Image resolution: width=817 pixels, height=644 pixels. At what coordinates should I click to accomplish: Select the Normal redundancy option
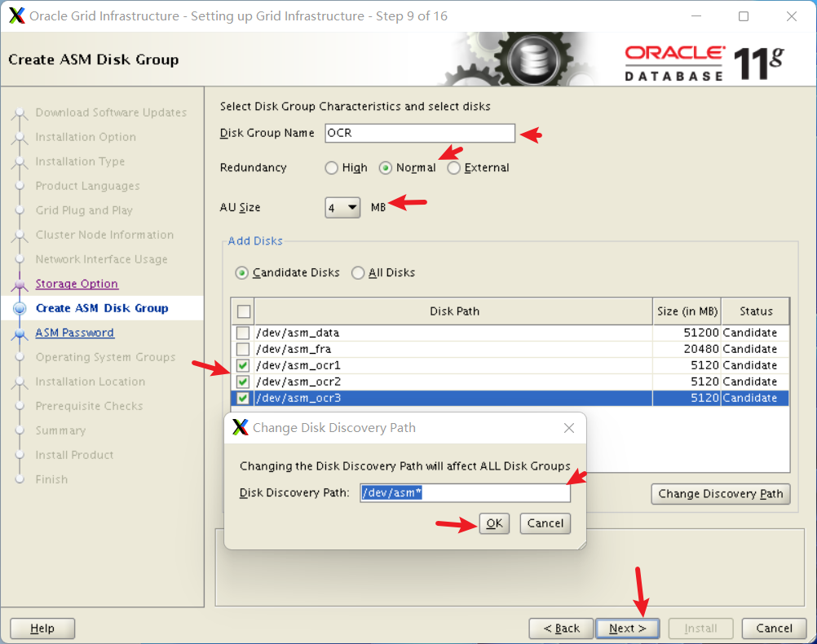[386, 168]
